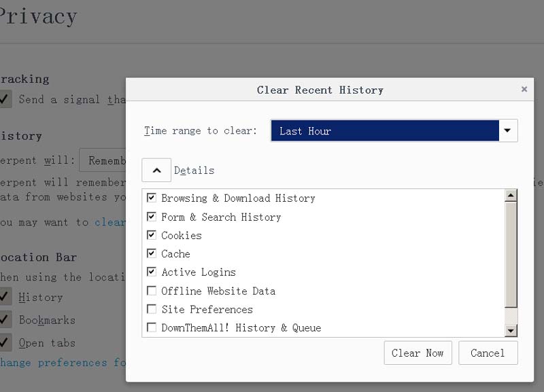Toggle the Bookmarks location bar checkbox
The height and width of the screenshot is (392, 544).
click(x=5, y=320)
